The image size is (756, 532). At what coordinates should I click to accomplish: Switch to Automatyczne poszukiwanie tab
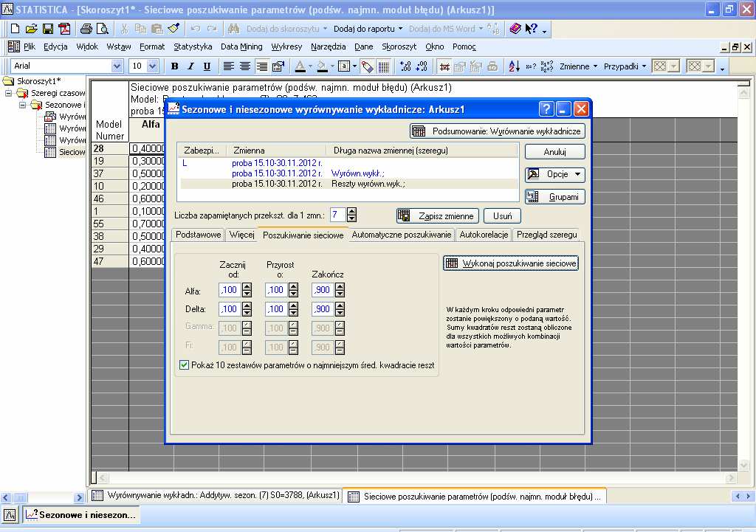coord(402,235)
